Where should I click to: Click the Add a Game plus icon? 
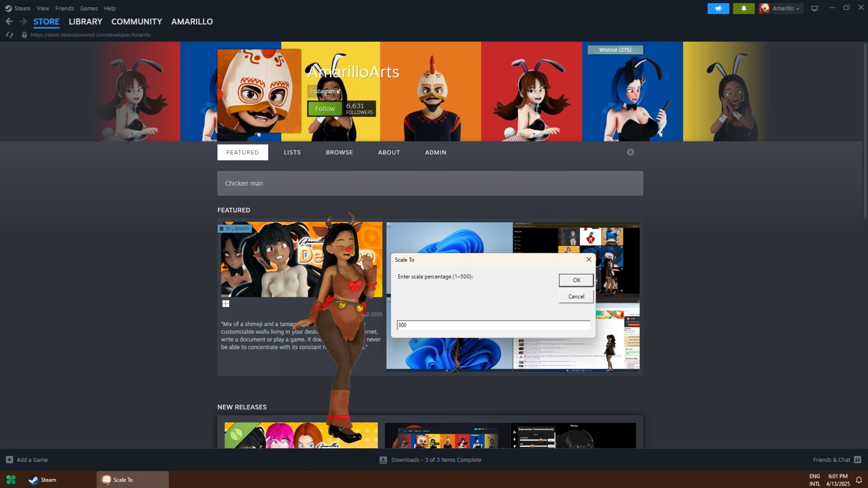click(x=9, y=460)
